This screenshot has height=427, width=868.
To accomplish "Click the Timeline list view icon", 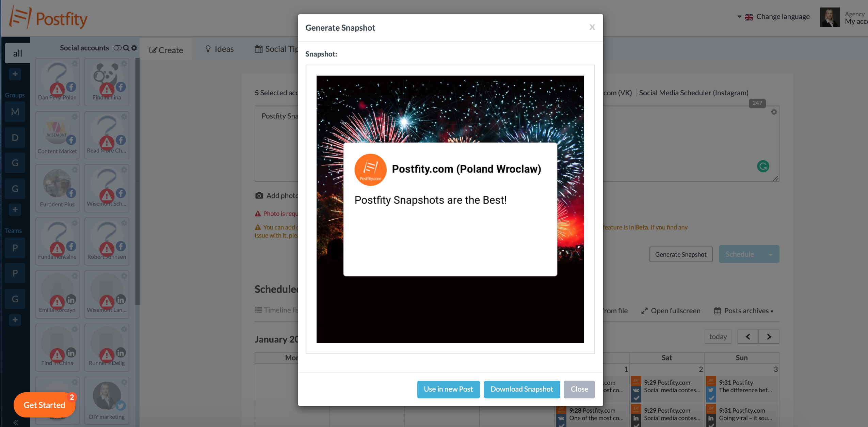I will (258, 310).
